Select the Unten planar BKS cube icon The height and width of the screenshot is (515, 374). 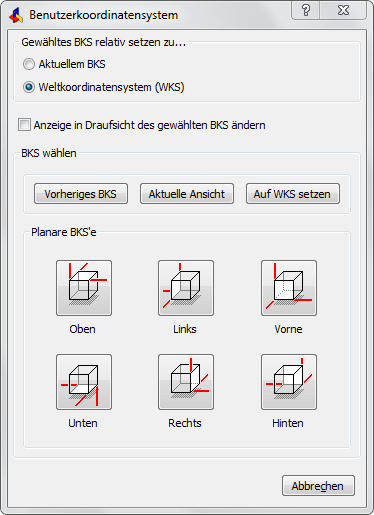pos(84,382)
